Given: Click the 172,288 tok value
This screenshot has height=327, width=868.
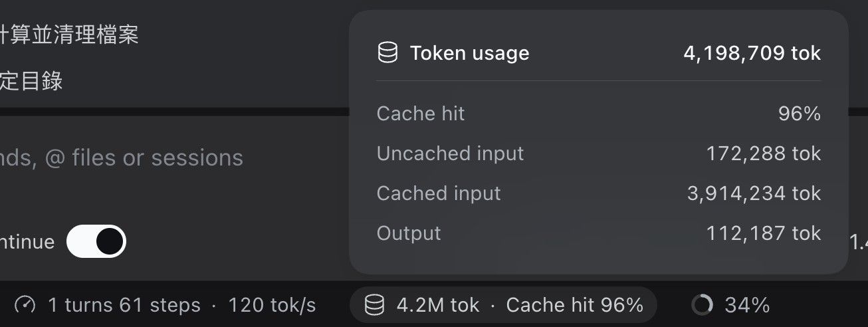Looking at the screenshot, I should (764, 154).
